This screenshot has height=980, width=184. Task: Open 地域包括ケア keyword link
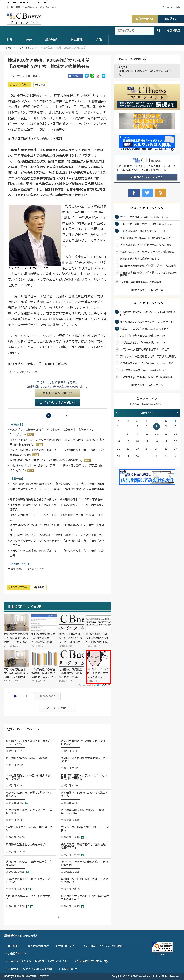point(36,569)
